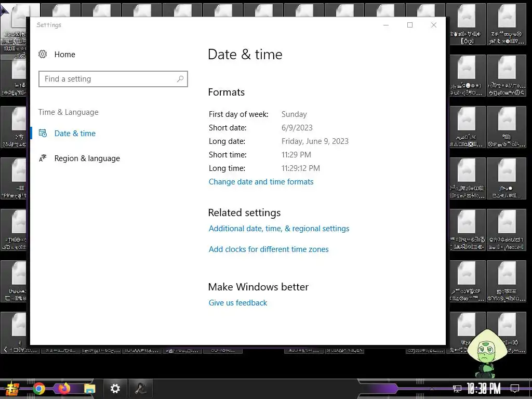Viewport: 532px width, 399px height.
Task: Click the taskbar clock showing 10:30 PM
Action: 484,389
